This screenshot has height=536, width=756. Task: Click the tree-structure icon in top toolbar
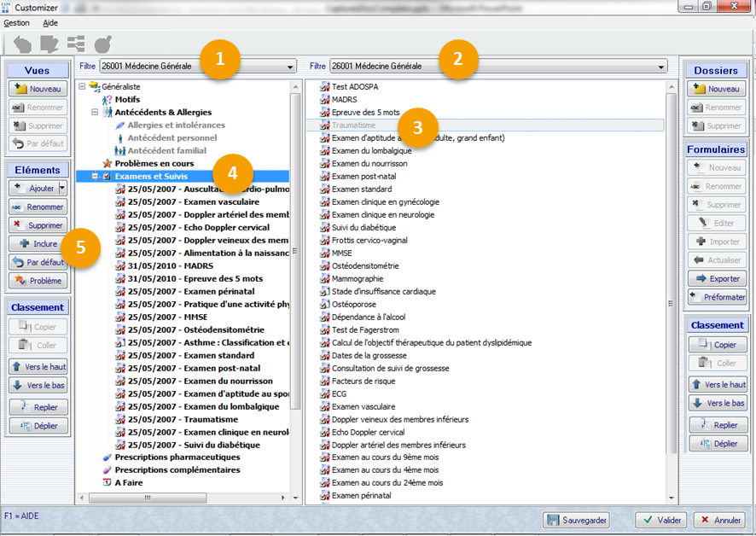pos(76,44)
